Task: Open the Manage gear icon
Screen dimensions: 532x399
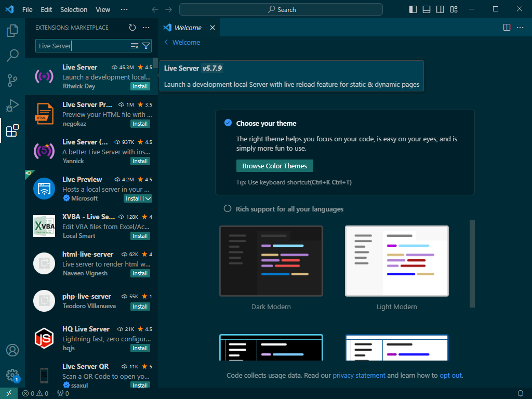Action: pos(12,375)
